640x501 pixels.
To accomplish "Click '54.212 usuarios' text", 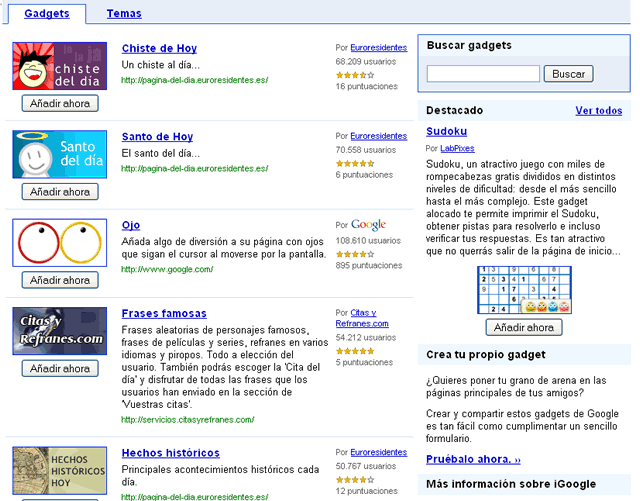I will pyautogui.click(x=366, y=337).
